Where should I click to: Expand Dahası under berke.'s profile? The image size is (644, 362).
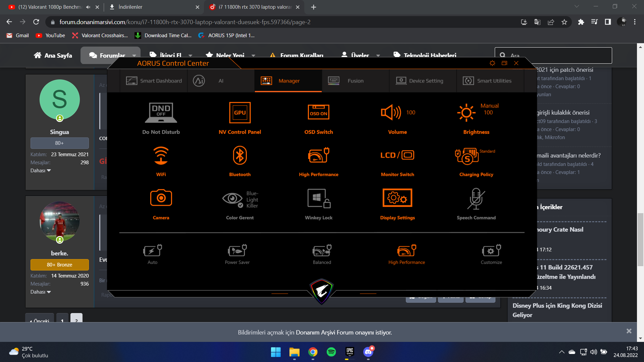[41, 292]
